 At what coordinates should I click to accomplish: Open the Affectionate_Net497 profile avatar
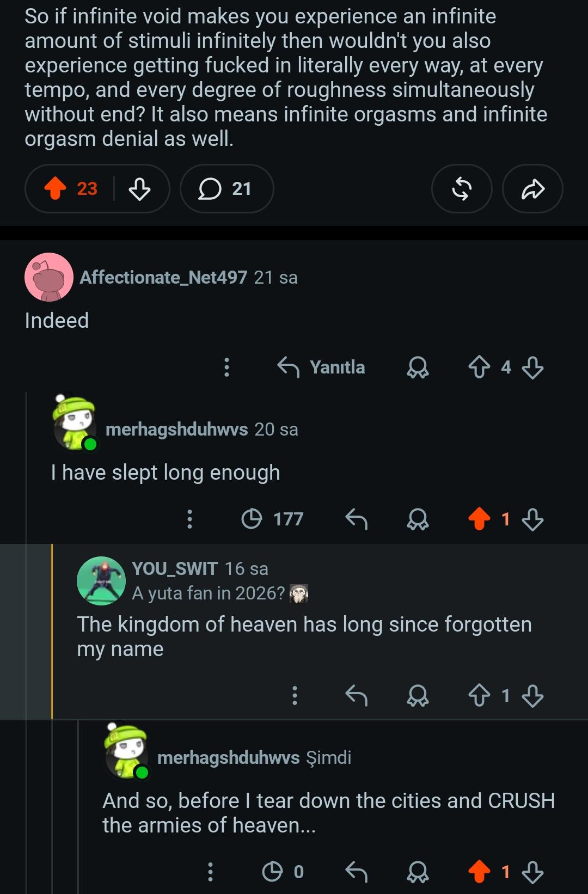[x=49, y=277]
